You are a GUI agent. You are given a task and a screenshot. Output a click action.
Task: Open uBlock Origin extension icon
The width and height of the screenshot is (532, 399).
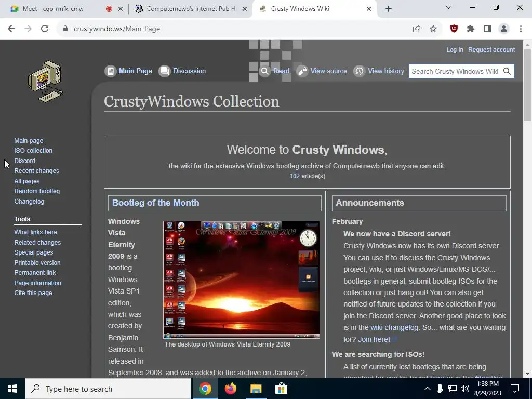pyautogui.click(x=454, y=29)
